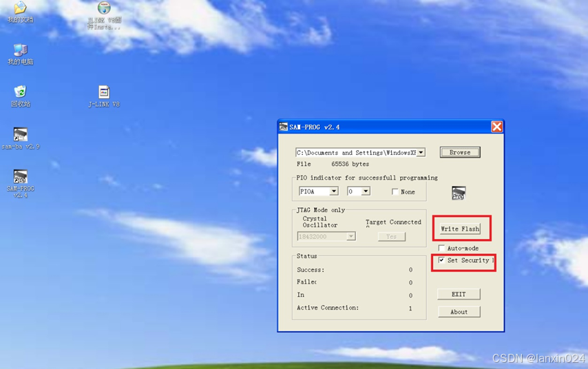Close the SAM-PROG v2.4 window
Viewport: 588px width, 369px height.
[497, 127]
